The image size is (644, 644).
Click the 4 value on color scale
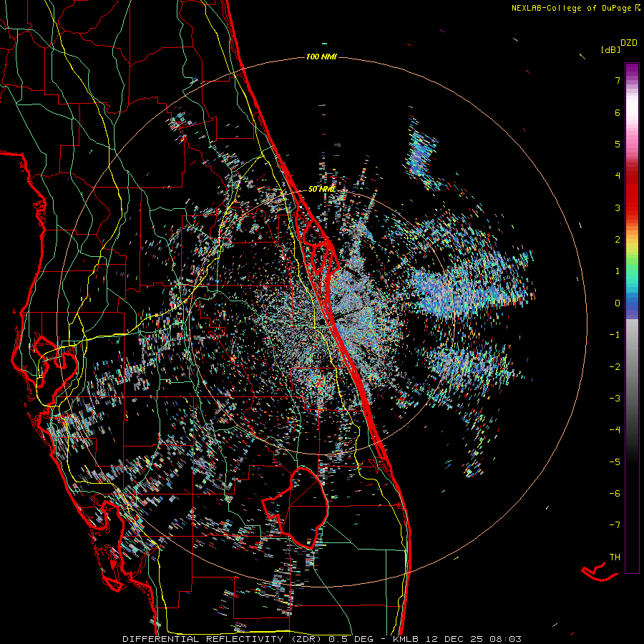618,176
